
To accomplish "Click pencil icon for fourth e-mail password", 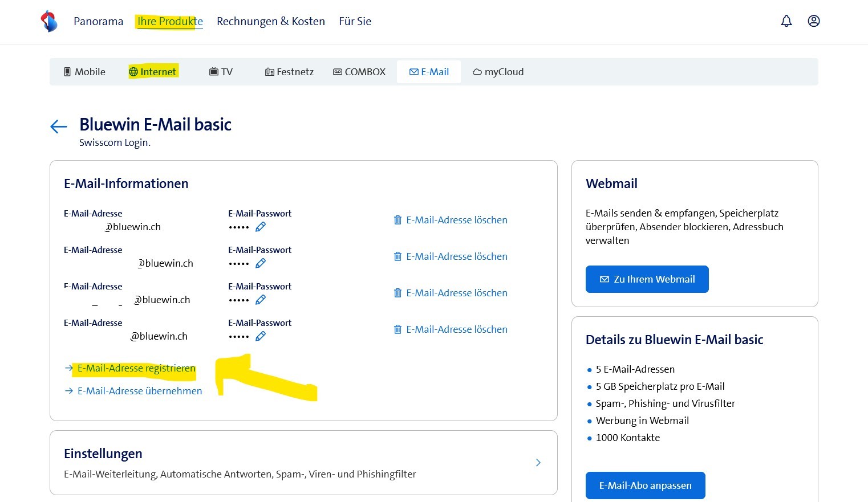I will [x=261, y=336].
